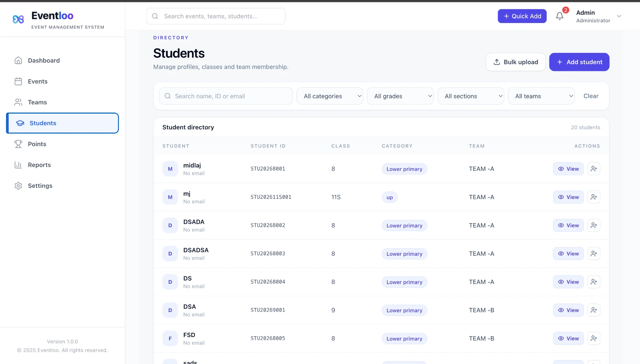Image resolution: width=640 pixels, height=364 pixels.
Task: View the DSADSA student profile
Action: click(x=568, y=254)
